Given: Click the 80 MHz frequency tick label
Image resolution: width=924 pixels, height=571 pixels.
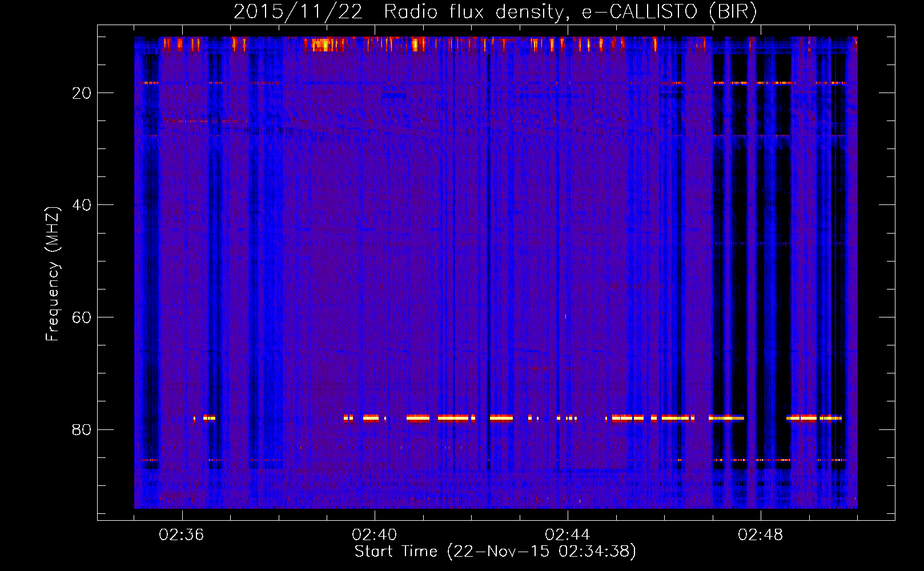Looking at the screenshot, I should pyautogui.click(x=82, y=430).
